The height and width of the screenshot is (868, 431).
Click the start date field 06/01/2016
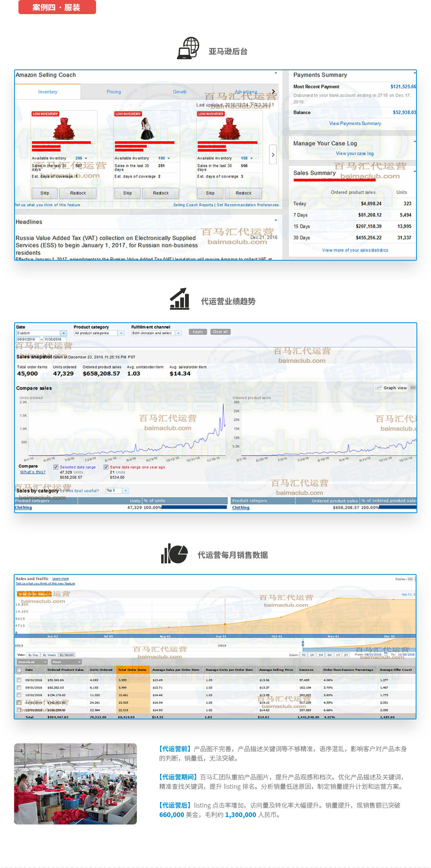click(27, 340)
